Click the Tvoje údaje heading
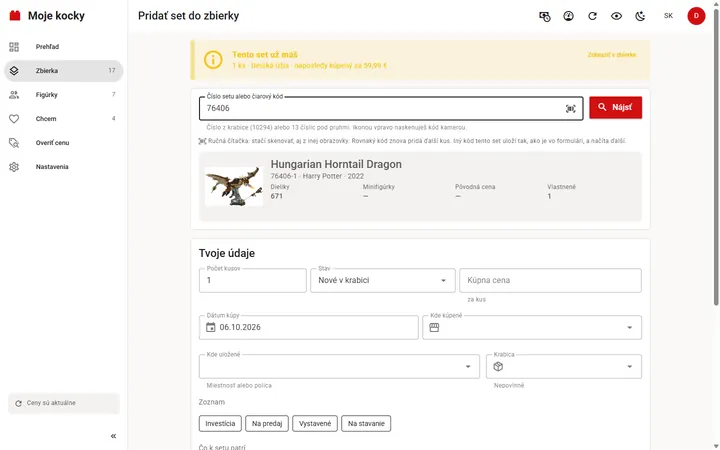The image size is (720, 450). point(227,253)
